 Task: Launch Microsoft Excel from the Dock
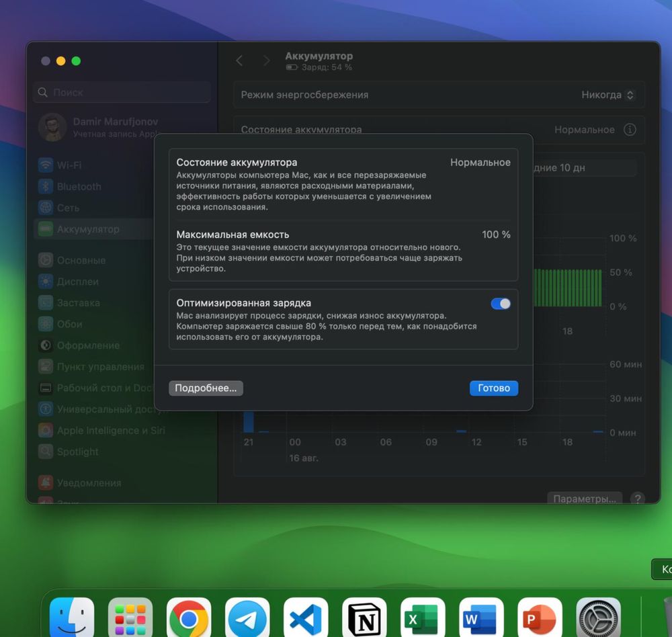tap(423, 617)
